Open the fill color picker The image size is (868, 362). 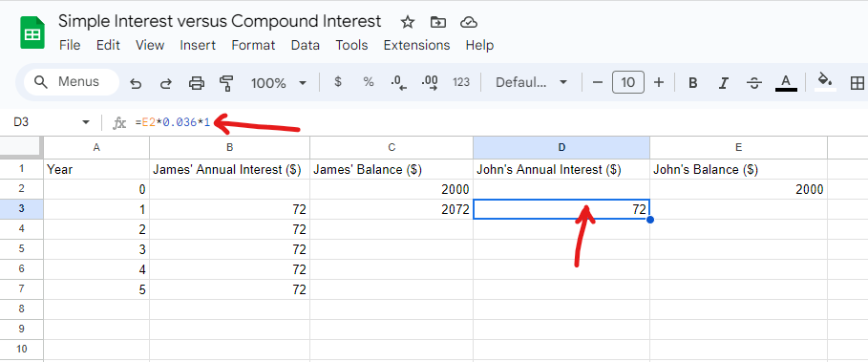point(825,82)
